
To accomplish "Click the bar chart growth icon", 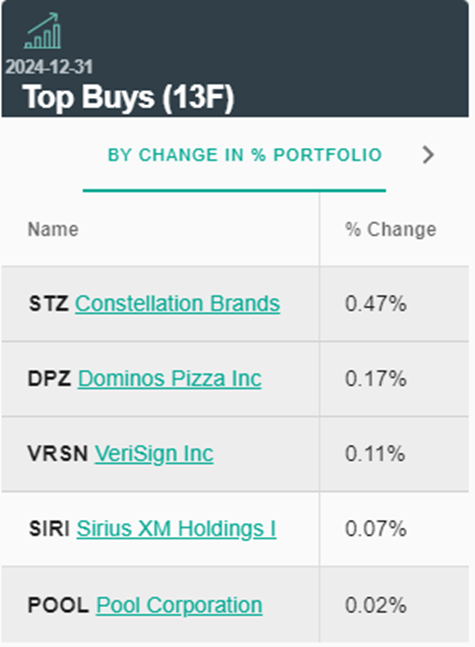I will tap(43, 31).
